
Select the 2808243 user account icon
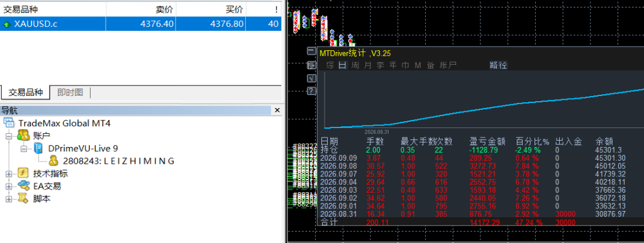[x=53, y=161]
